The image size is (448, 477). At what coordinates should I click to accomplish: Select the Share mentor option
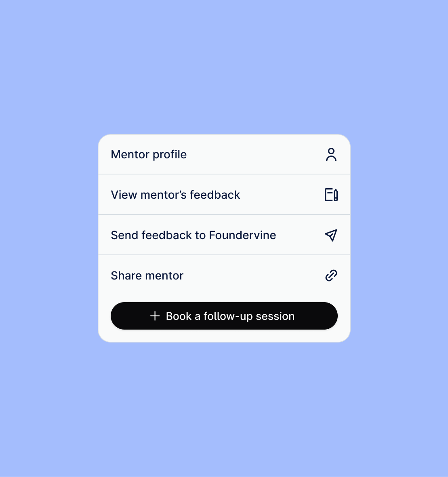point(224,275)
